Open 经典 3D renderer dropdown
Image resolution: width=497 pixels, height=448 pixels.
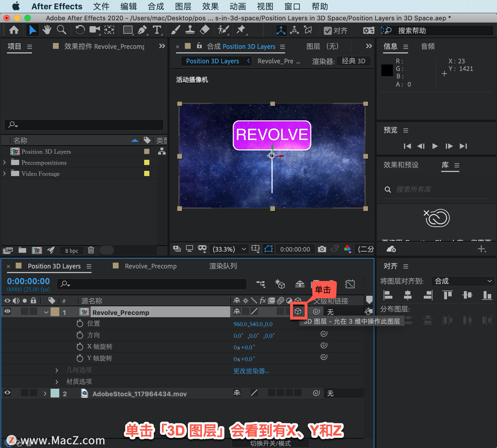point(353,61)
